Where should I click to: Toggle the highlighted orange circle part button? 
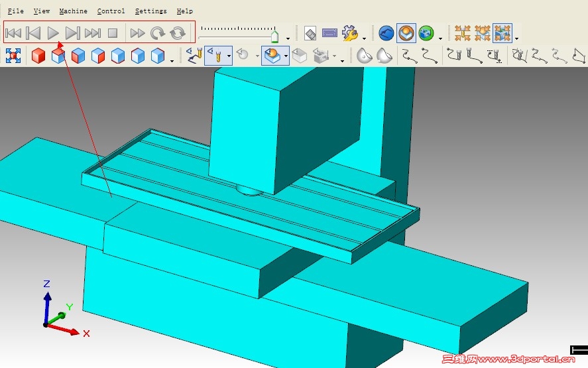pyautogui.click(x=406, y=33)
